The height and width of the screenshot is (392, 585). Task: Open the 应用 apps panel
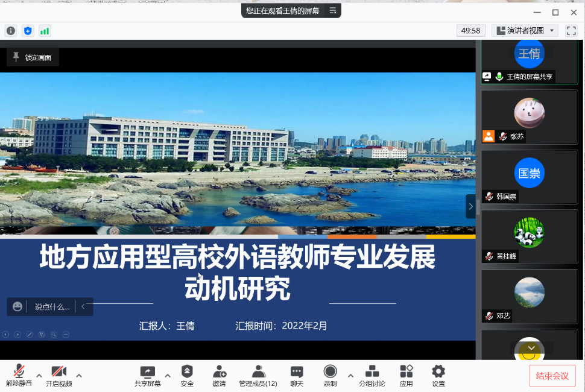coord(406,372)
